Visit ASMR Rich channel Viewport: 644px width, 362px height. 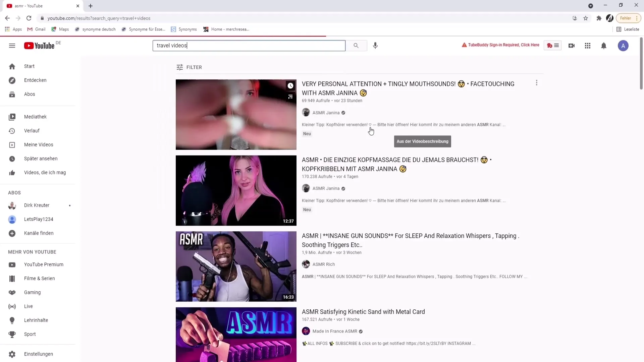click(x=324, y=264)
